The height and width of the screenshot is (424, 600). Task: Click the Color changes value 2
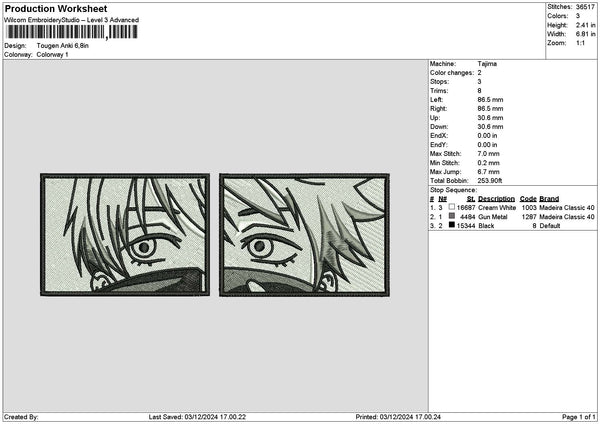coord(479,73)
